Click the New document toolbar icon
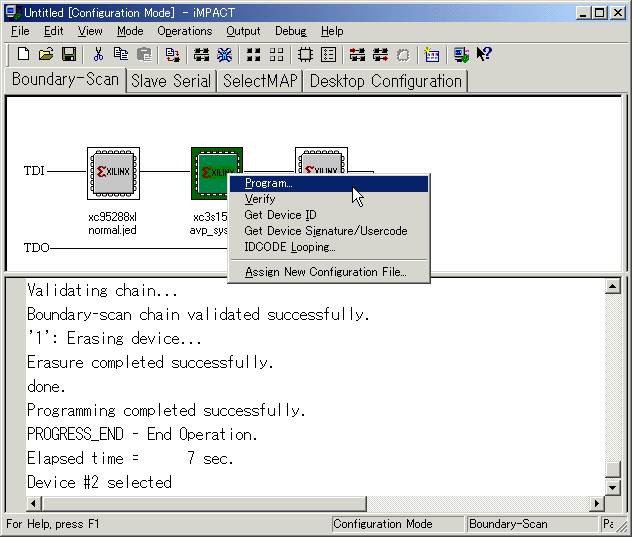 pyautogui.click(x=23, y=54)
